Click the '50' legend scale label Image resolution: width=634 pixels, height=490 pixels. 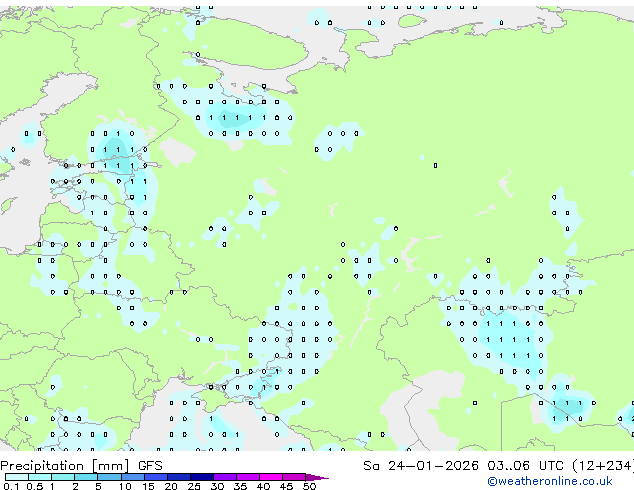point(309,486)
